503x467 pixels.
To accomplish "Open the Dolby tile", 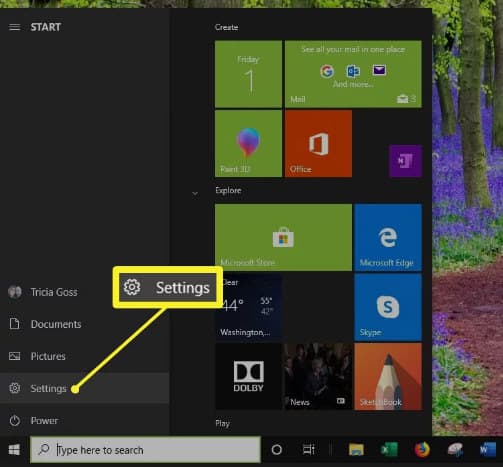I will click(x=248, y=377).
